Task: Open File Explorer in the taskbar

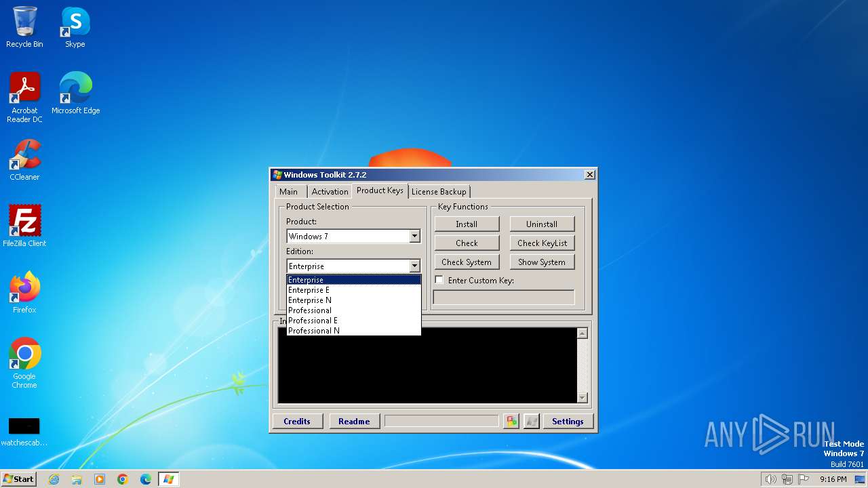Action: [77, 479]
